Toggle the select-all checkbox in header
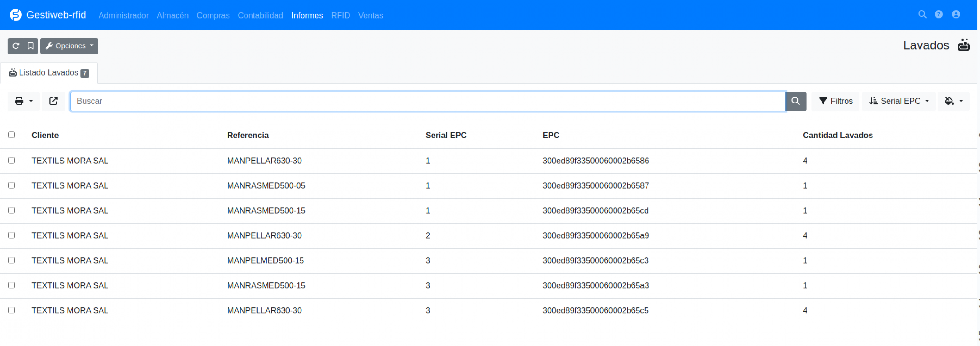This screenshot has width=980, height=346. [x=12, y=135]
